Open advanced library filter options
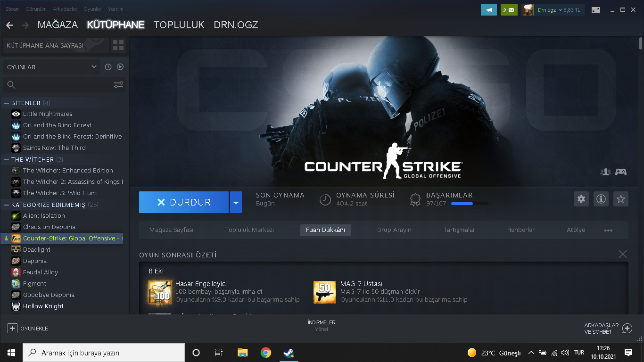 point(118,85)
